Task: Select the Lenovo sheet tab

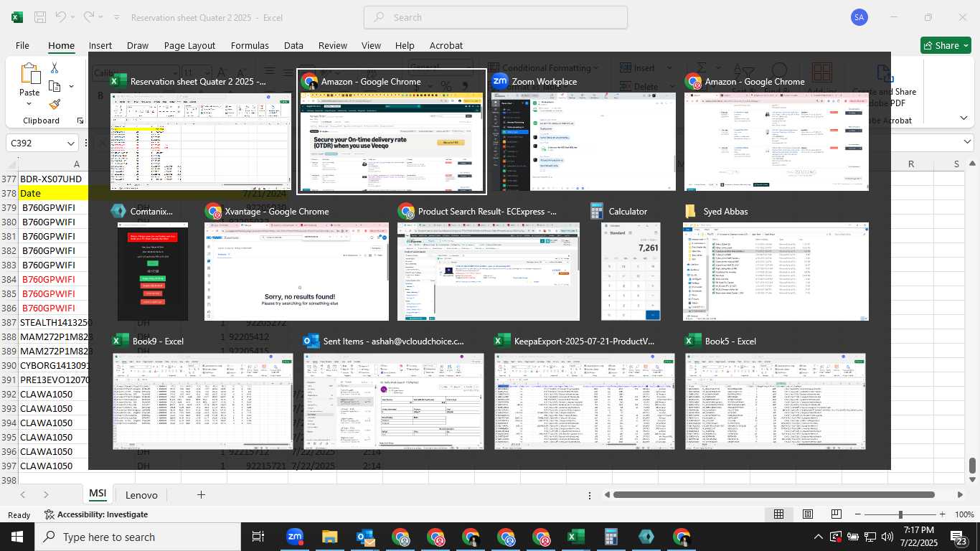Action: click(x=141, y=494)
